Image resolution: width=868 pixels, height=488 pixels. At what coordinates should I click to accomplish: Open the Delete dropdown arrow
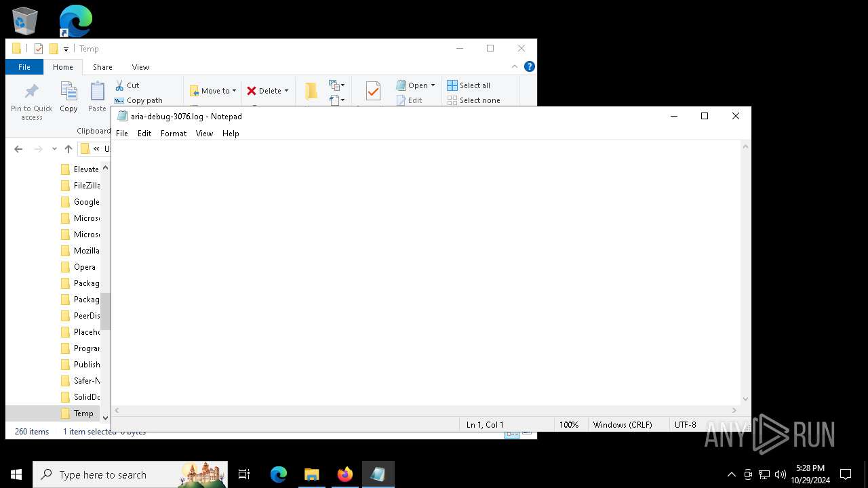click(286, 91)
